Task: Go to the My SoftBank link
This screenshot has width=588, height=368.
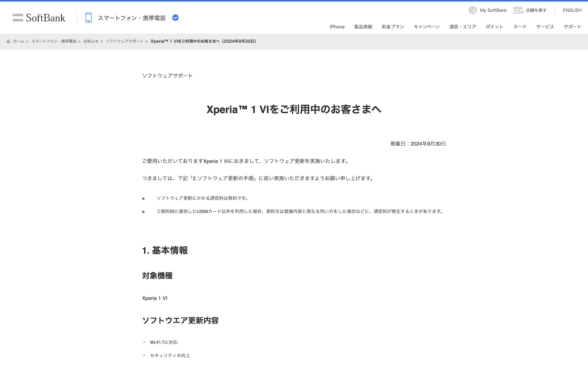Action: point(493,10)
